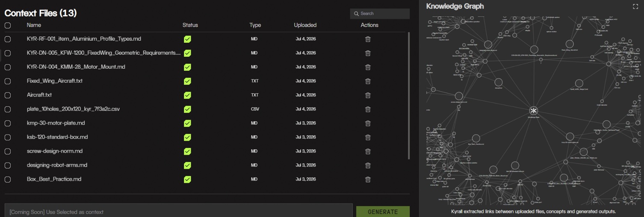Delete designing-robot-arms.md using trash icon
The image size is (644, 217).
coord(368,166)
